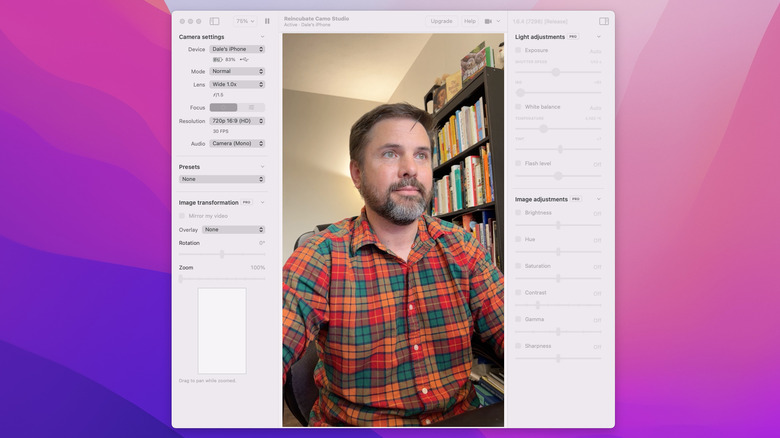This screenshot has width=780, height=438.
Task: Enable the Contrast checkbox
Action: 518,293
